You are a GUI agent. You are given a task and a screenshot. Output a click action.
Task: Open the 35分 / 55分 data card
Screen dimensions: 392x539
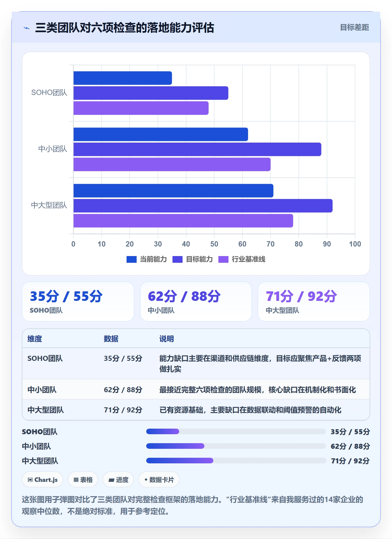tap(78, 301)
